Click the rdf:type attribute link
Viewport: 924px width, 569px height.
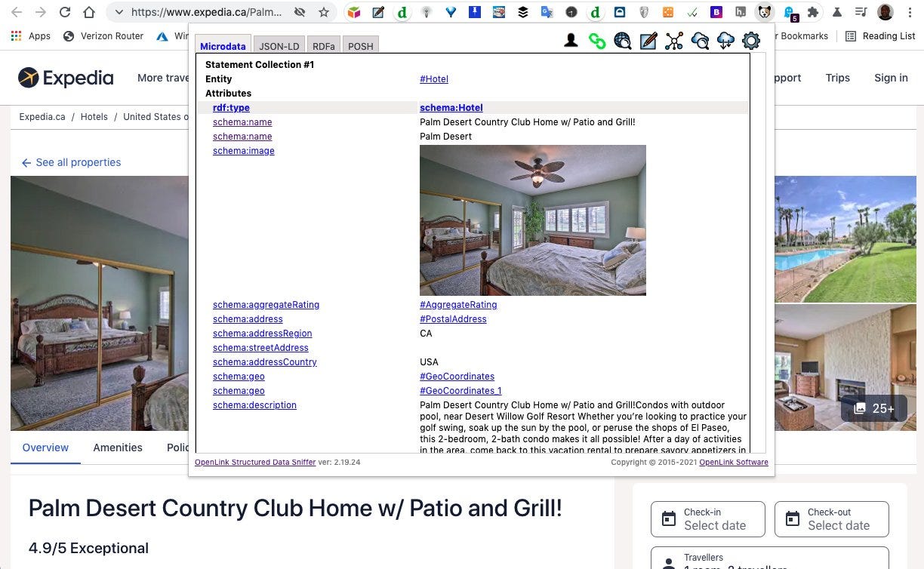pyautogui.click(x=231, y=108)
